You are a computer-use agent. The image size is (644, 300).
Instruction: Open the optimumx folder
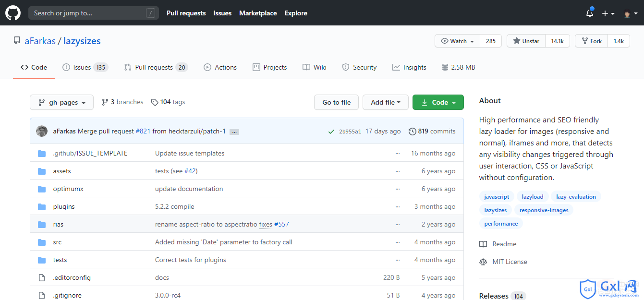pyautogui.click(x=68, y=189)
